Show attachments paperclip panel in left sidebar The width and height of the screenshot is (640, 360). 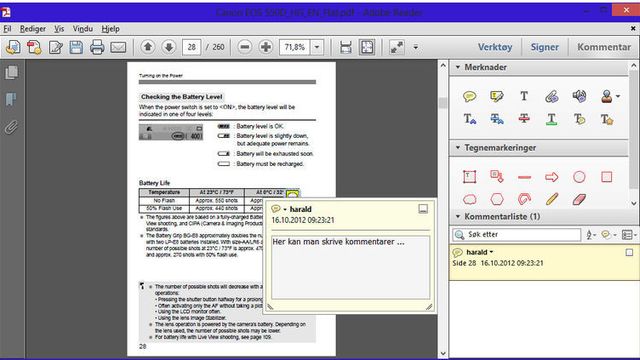click(11, 127)
